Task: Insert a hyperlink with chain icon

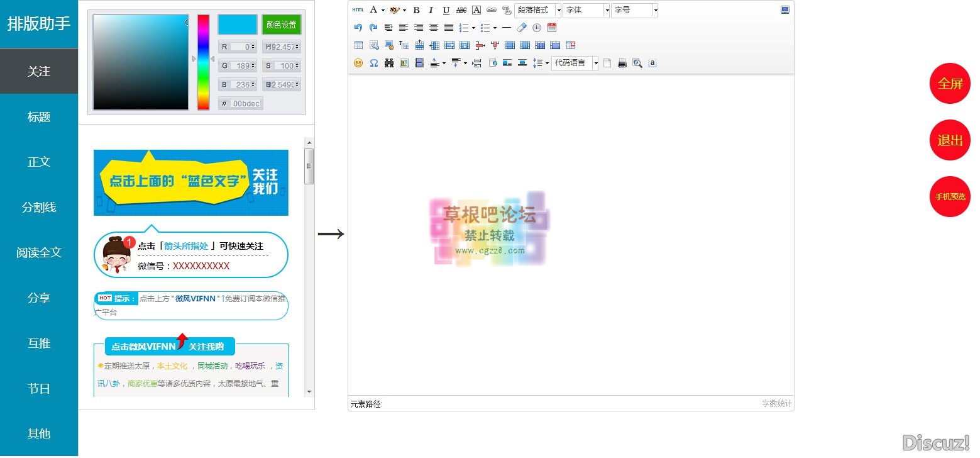Action: pos(491,10)
